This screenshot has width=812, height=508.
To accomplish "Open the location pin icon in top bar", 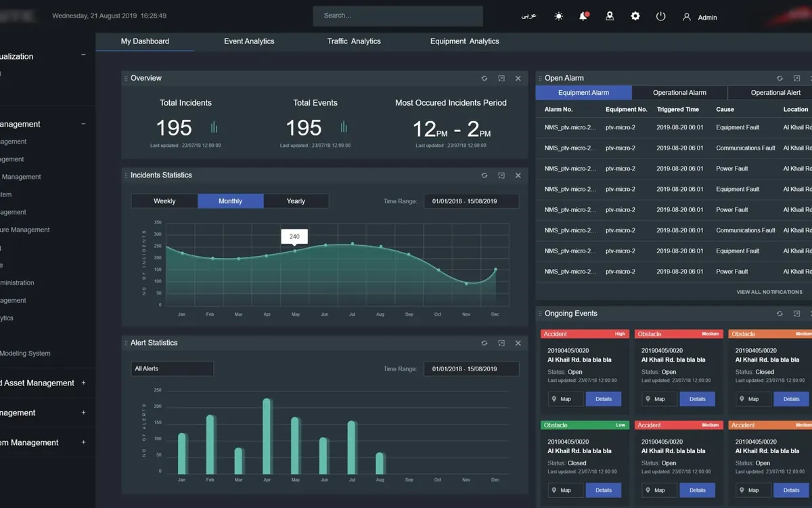I will click(x=610, y=16).
